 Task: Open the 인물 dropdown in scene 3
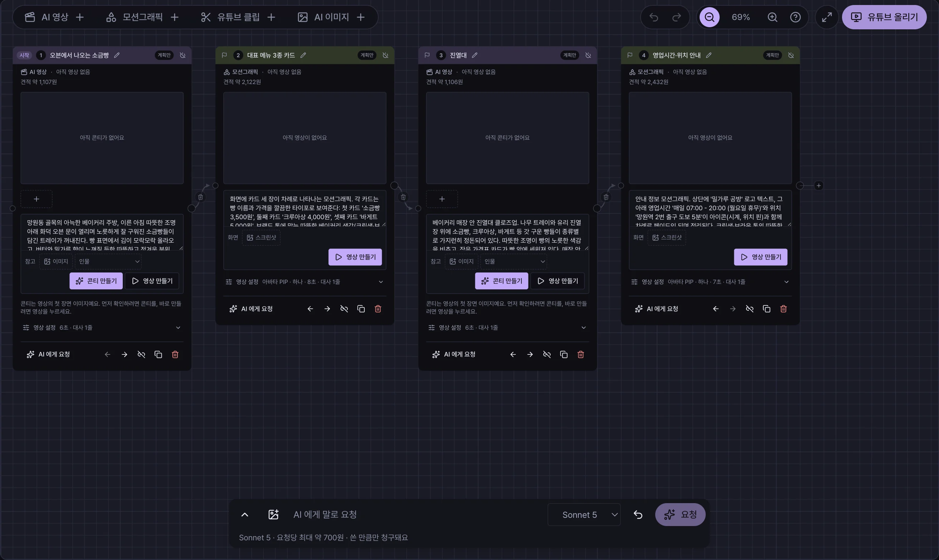coord(514,261)
